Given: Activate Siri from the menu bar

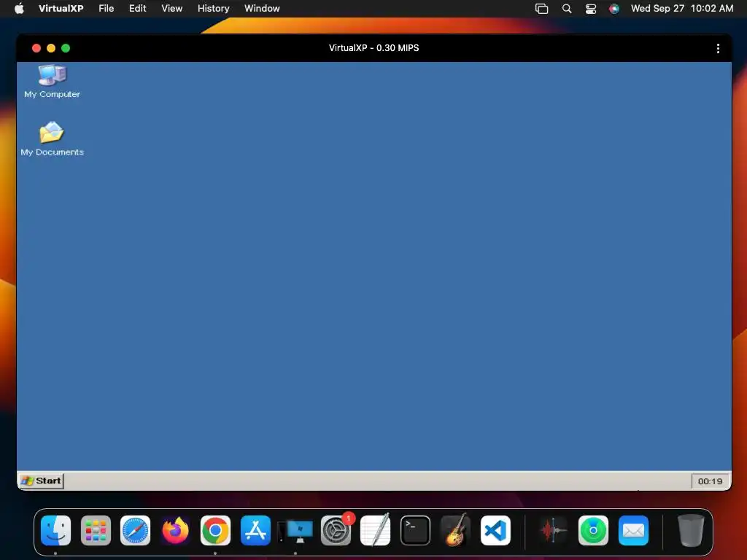Looking at the screenshot, I should 614,9.
